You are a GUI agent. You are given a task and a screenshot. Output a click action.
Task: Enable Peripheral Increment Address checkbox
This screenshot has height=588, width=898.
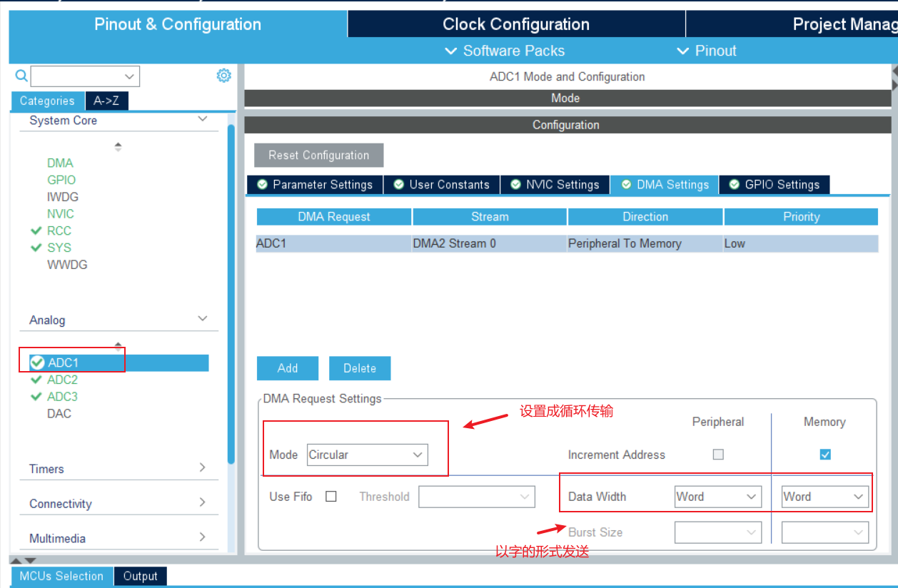pyautogui.click(x=717, y=454)
